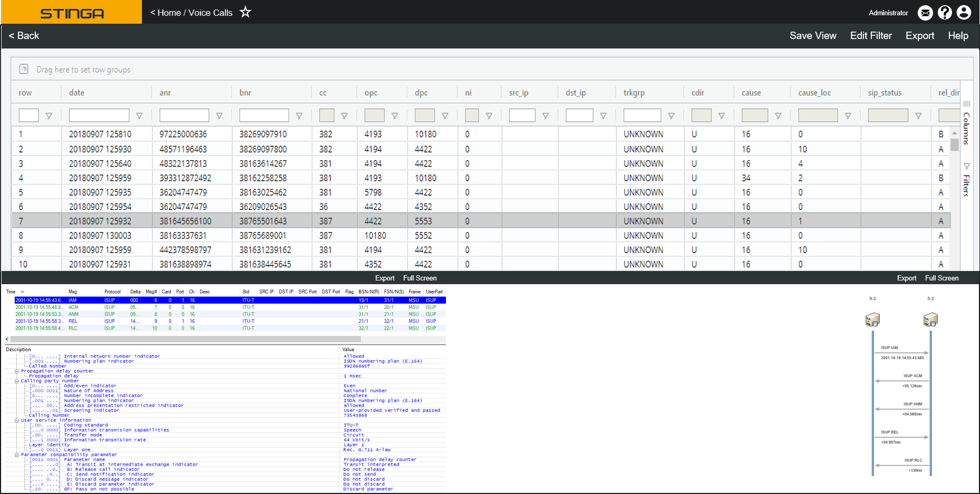Screen dimensions: 980x494
Task: Open filter funnel for cause column
Action: (x=778, y=116)
